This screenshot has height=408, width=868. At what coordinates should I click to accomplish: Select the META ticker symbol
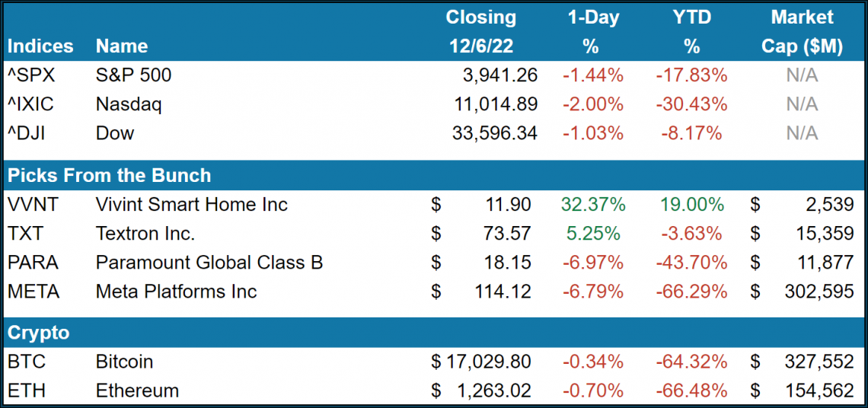[x=34, y=292]
